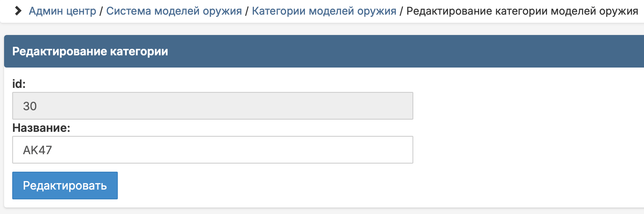644x214 pixels.
Task: Place cursor right after AK47 text
Action: [x=53, y=150]
